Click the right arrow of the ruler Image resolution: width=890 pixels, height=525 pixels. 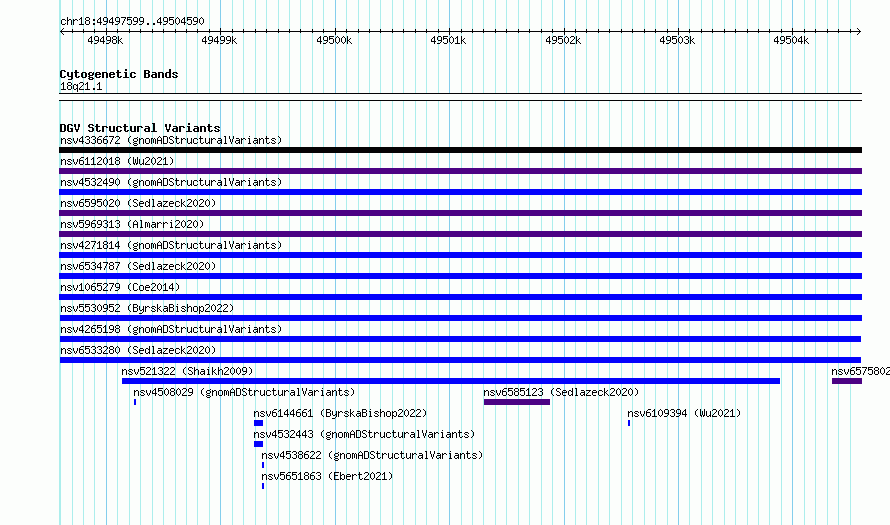point(859,32)
